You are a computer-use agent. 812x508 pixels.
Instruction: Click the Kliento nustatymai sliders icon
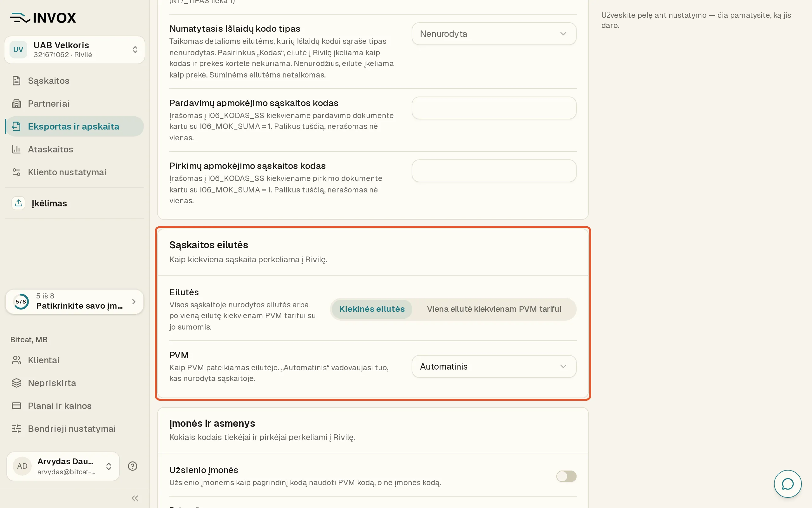pyautogui.click(x=16, y=172)
